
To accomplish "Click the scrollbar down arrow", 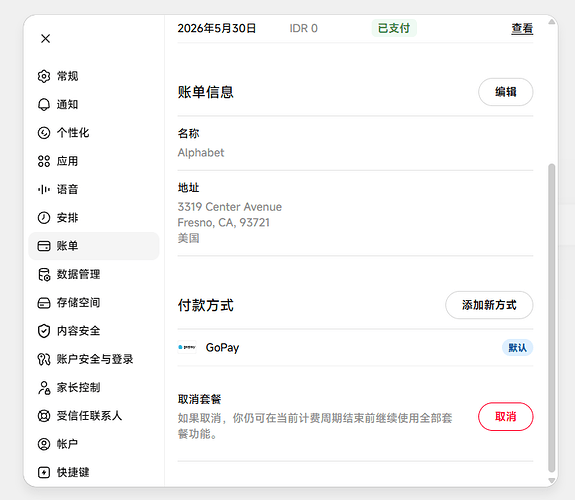I will click(552, 480).
